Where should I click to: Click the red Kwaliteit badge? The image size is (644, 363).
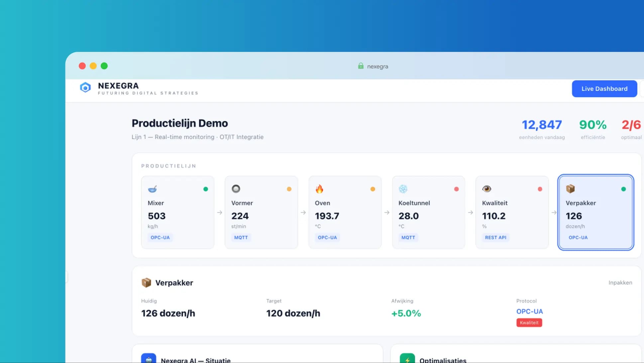(x=529, y=323)
